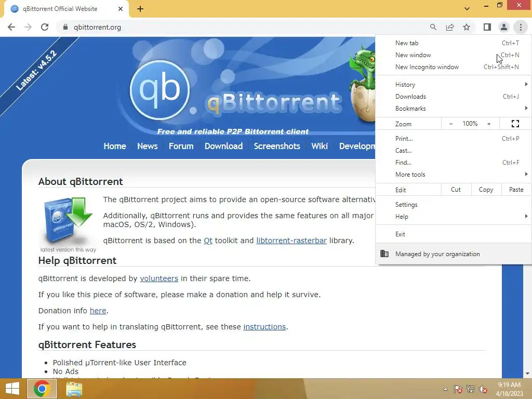View site info via the lock icon
This screenshot has width=532, height=399.
click(65, 27)
